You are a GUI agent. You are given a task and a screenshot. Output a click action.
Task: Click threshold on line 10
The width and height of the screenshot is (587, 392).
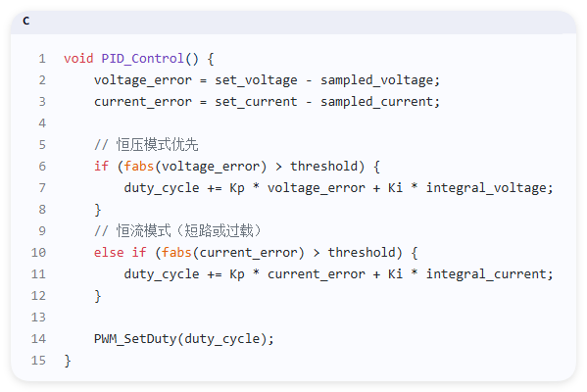[x=362, y=252]
